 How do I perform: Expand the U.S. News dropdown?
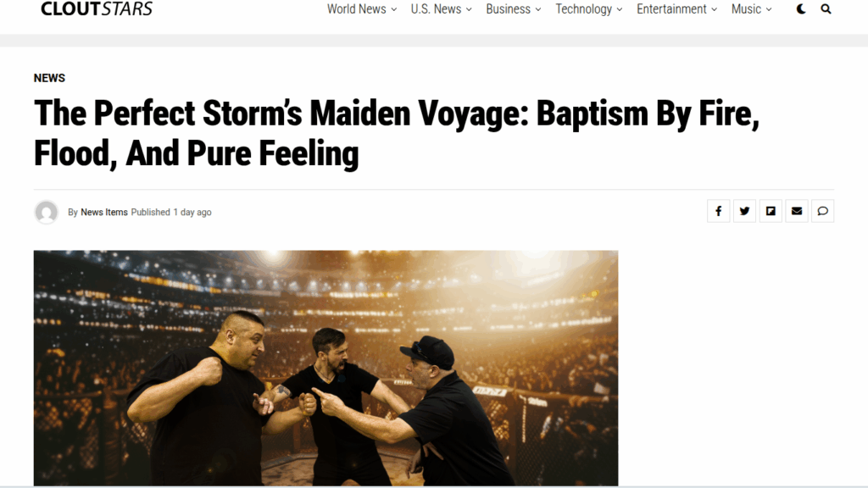[441, 9]
